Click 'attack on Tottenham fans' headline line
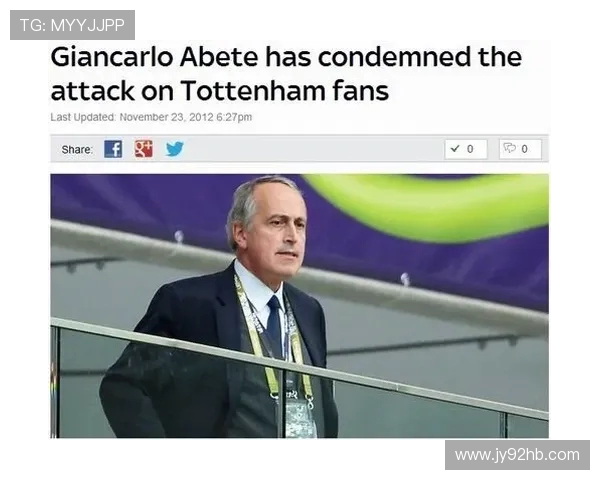Screen dimensions: 600x480 click(x=220, y=91)
